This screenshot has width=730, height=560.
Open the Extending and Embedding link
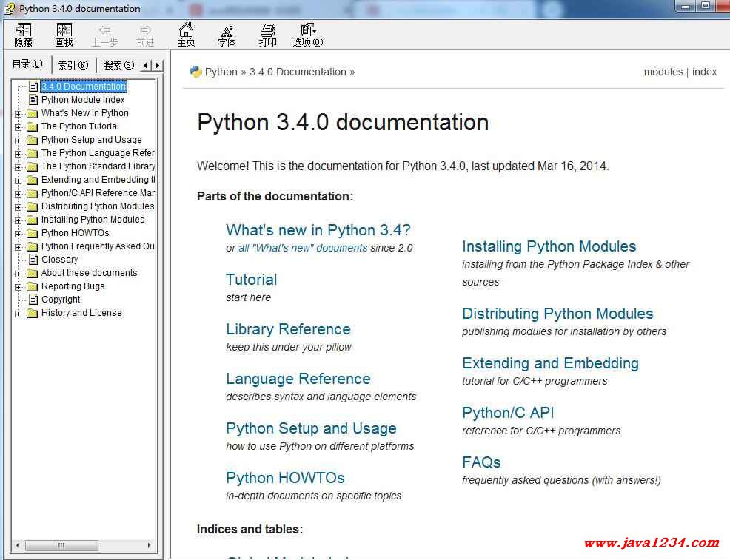coord(550,363)
